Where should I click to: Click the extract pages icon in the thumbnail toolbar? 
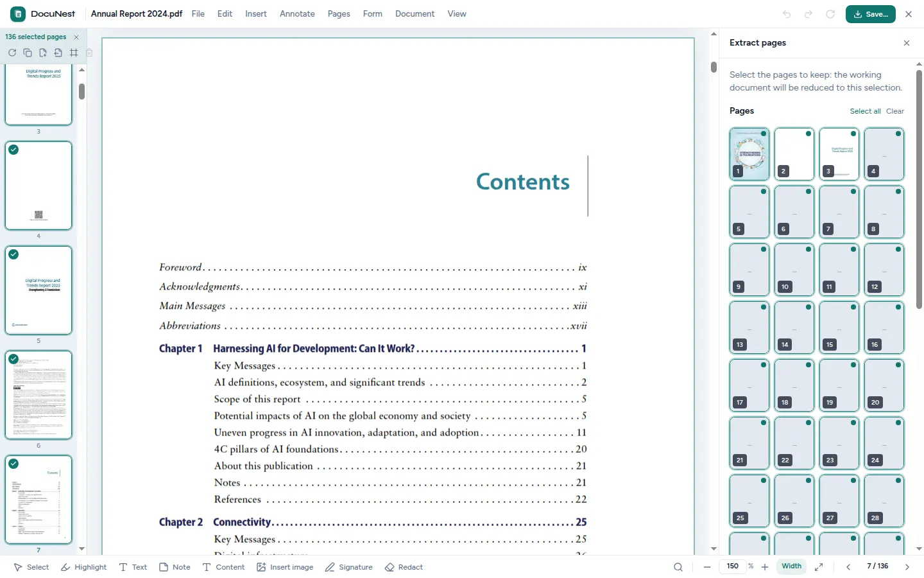tap(58, 53)
